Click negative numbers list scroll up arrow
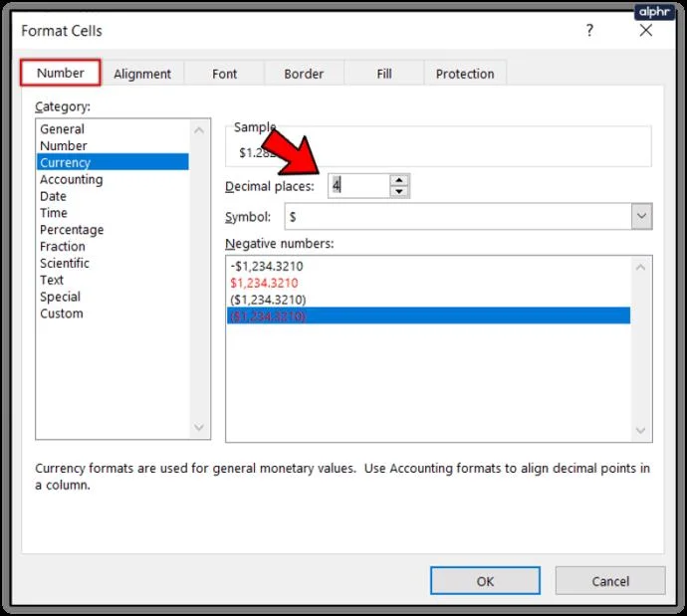The width and height of the screenshot is (687, 616). coord(640,267)
